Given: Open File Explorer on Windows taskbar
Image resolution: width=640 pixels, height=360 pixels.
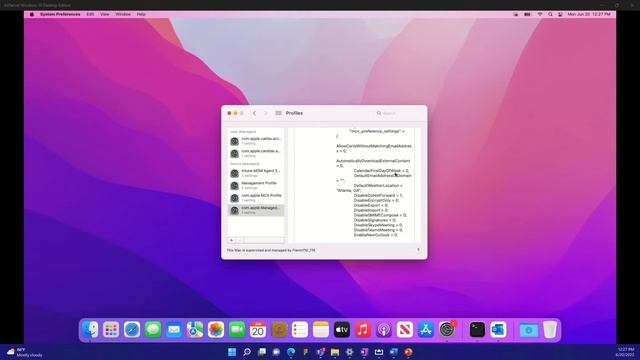Looking at the screenshot, I should [335, 352].
